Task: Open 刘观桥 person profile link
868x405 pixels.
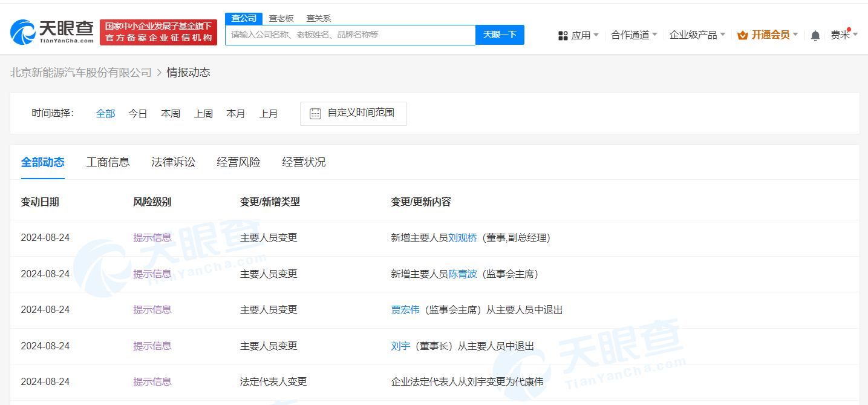Action: [x=462, y=237]
